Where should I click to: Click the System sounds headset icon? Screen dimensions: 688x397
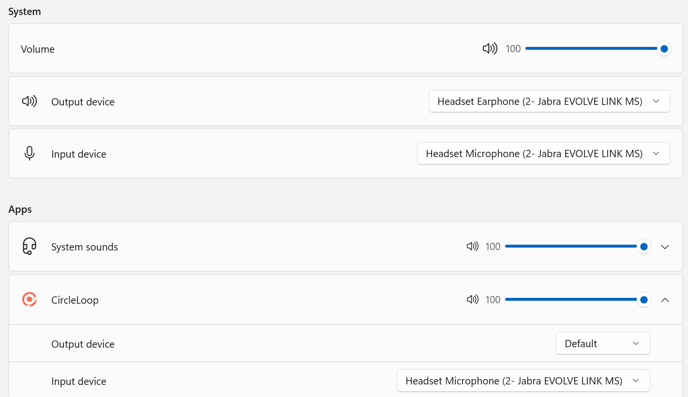[29, 246]
